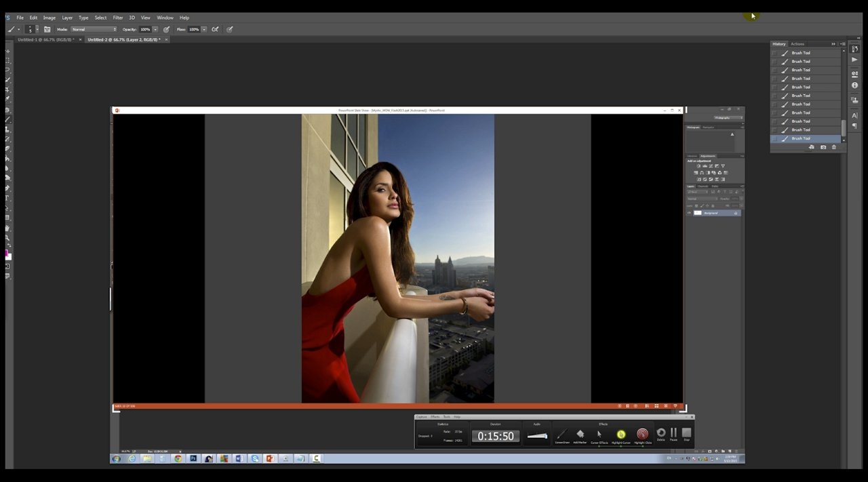This screenshot has width=868, height=482.
Task: Expand the Opacity slider dropdown arrow
Action: point(155,29)
